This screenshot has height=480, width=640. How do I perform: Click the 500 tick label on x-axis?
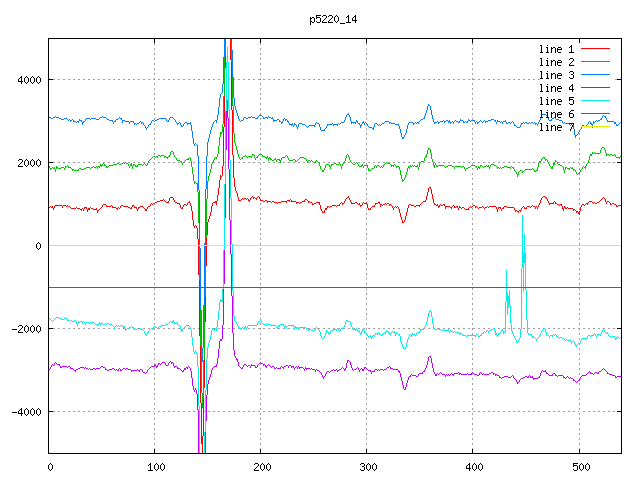point(579,466)
